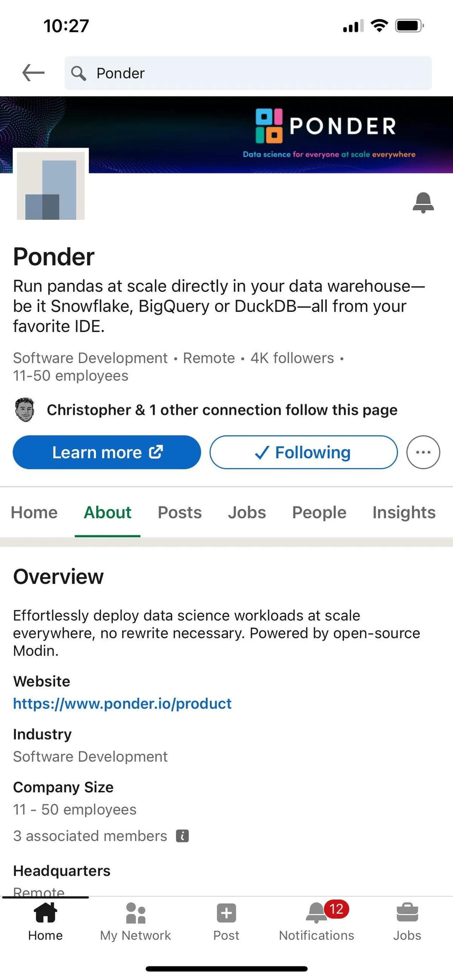
Task: Open Jobs briefcase in bottom bar
Action: click(407, 922)
